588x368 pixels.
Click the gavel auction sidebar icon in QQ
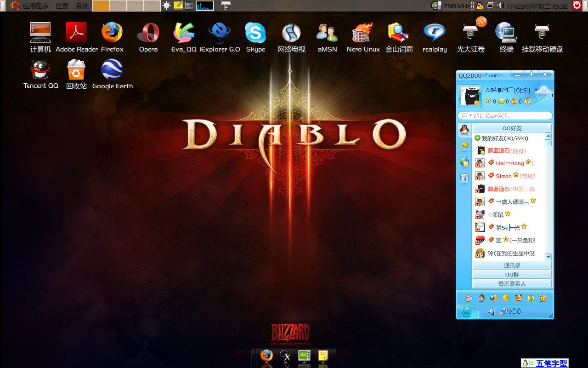[464, 146]
